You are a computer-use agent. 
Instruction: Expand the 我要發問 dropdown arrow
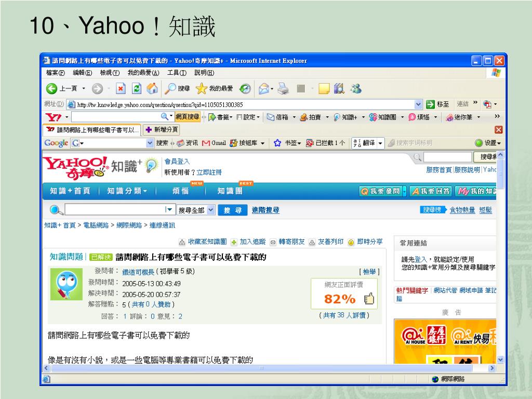(x=404, y=192)
